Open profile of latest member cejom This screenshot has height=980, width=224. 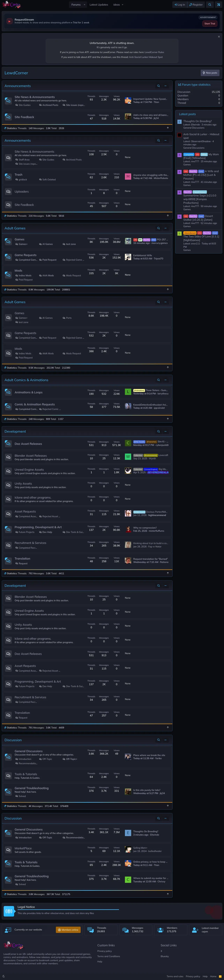205,931
